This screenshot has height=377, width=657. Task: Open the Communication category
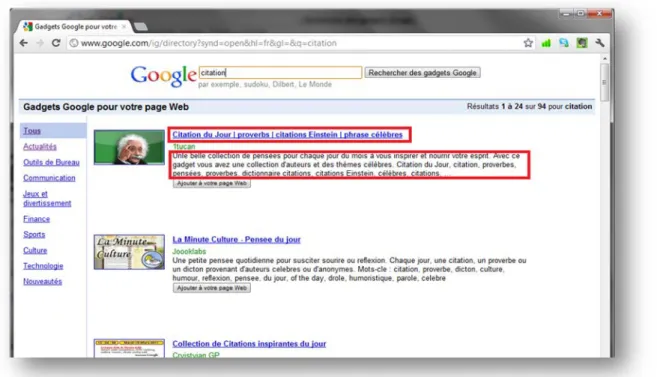49,178
